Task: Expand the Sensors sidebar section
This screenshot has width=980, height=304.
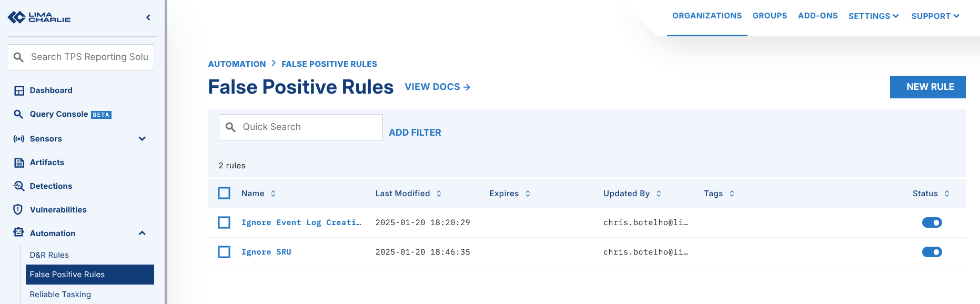Action: coord(142,139)
